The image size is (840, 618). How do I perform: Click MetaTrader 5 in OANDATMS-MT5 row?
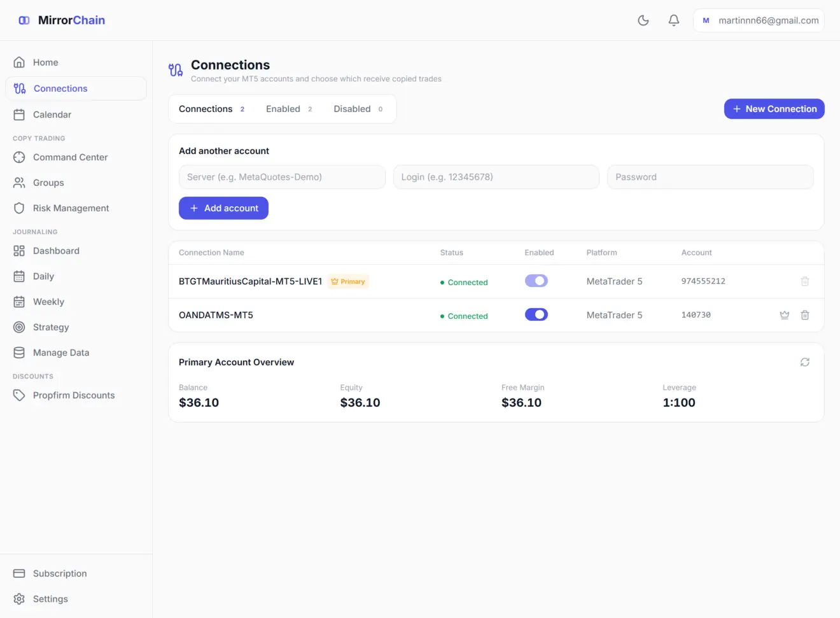[614, 315]
